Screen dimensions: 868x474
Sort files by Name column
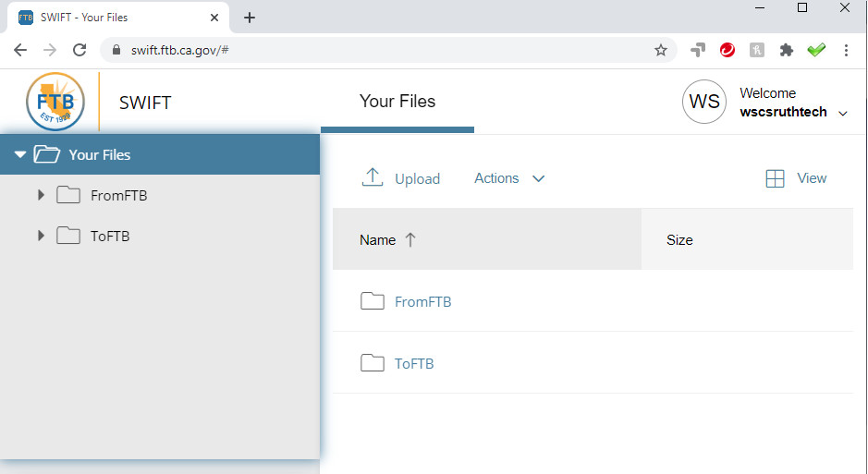coord(377,240)
